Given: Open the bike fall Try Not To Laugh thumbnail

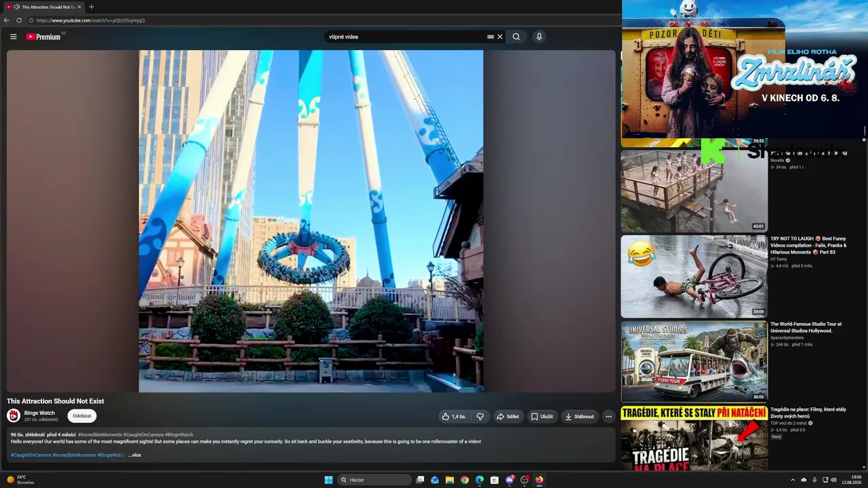Looking at the screenshot, I should point(694,276).
